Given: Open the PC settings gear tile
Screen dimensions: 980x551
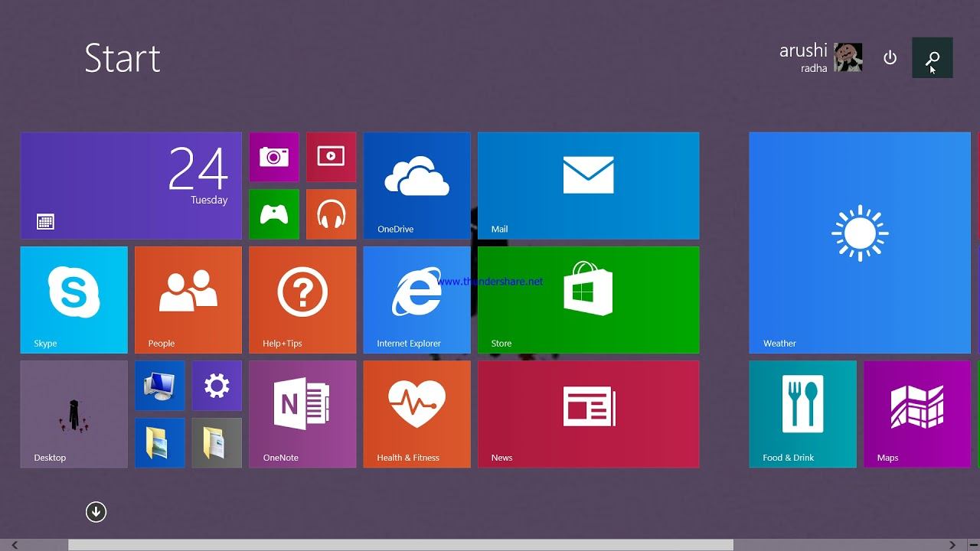Looking at the screenshot, I should 217,386.
